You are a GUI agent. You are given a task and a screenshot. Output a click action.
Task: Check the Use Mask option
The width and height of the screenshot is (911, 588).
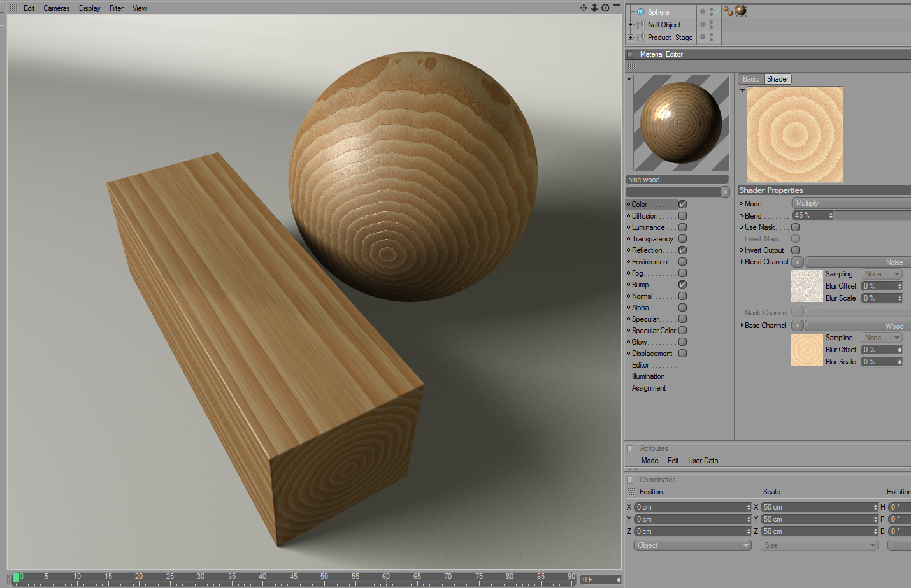pyautogui.click(x=795, y=227)
